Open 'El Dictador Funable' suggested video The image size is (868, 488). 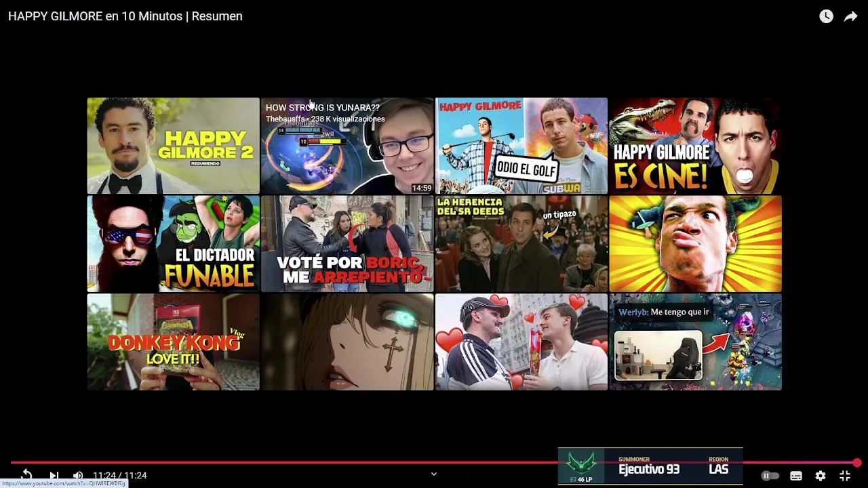pos(173,244)
